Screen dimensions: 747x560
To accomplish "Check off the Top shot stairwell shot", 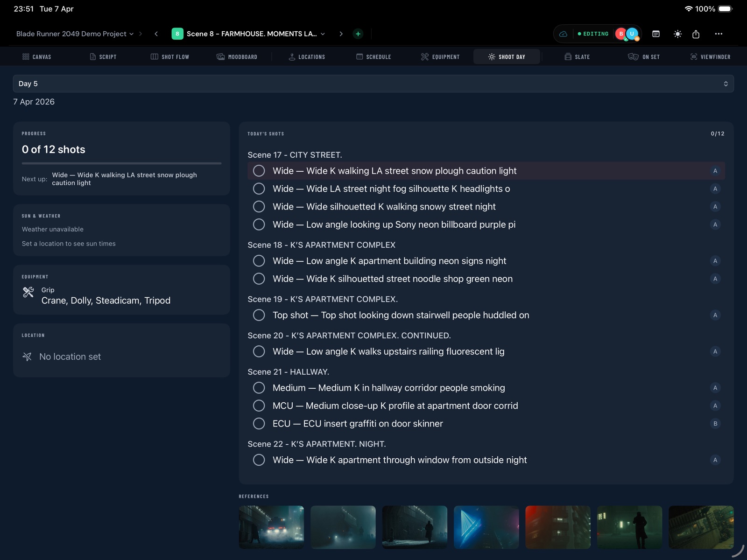I will click(x=259, y=315).
